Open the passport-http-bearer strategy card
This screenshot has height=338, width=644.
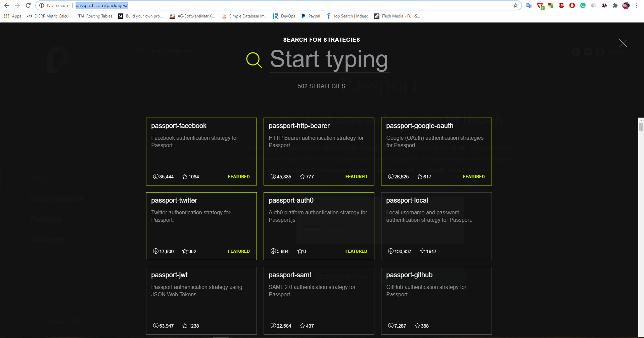click(x=319, y=152)
